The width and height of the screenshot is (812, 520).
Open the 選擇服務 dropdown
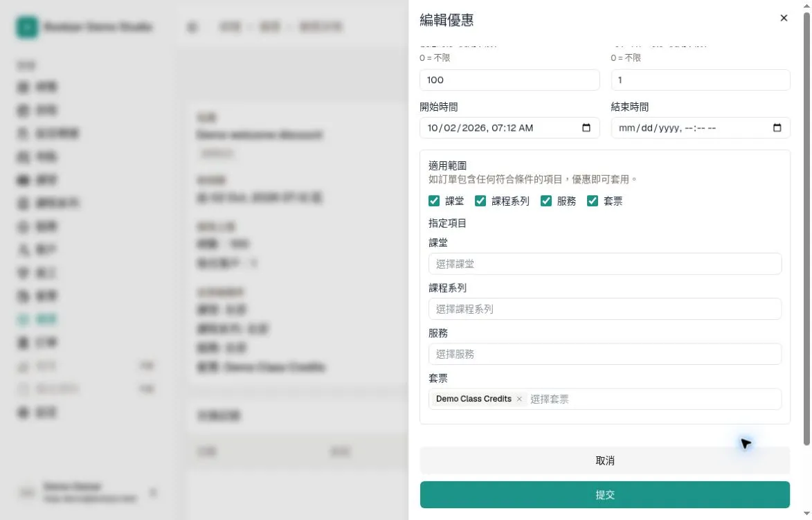click(605, 355)
